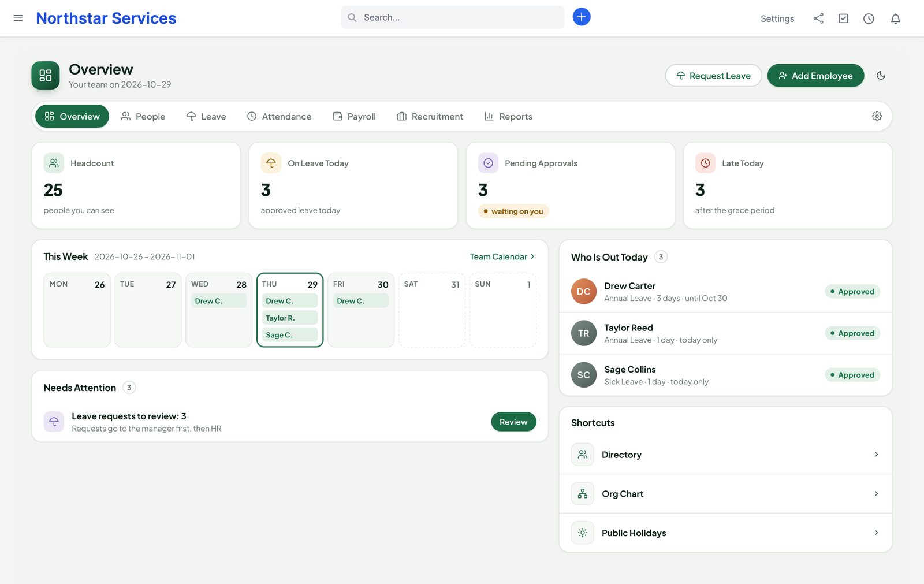Click the Review button for leave requests
Image resolution: width=924 pixels, height=584 pixels.
pos(513,422)
